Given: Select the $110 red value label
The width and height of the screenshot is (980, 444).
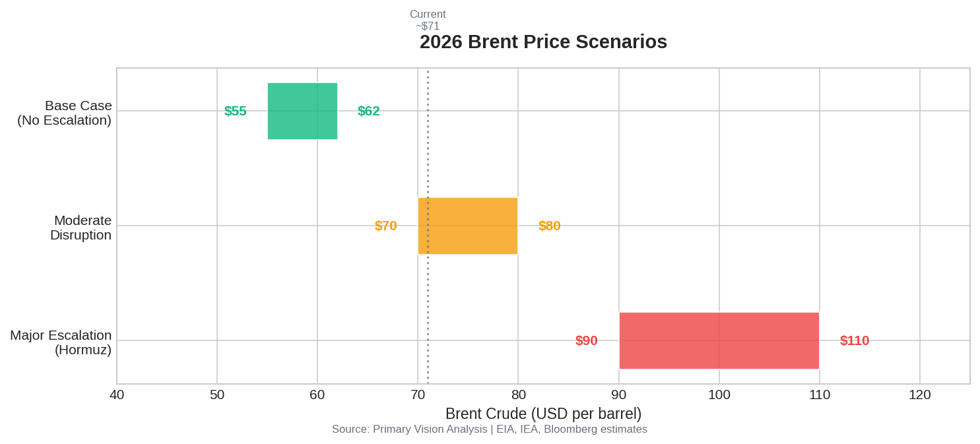Looking at the screenshot, I should tap(855, 340).
